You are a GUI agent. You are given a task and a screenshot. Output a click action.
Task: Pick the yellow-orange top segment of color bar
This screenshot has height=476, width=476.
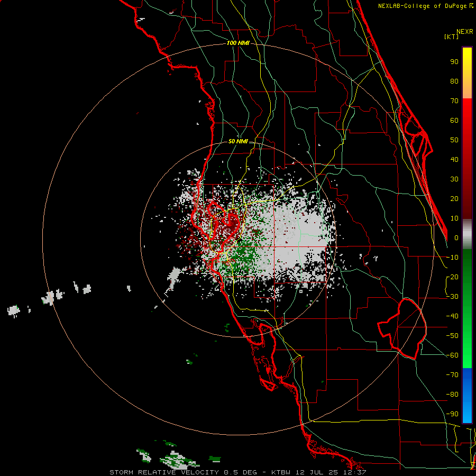coord(467,73)
